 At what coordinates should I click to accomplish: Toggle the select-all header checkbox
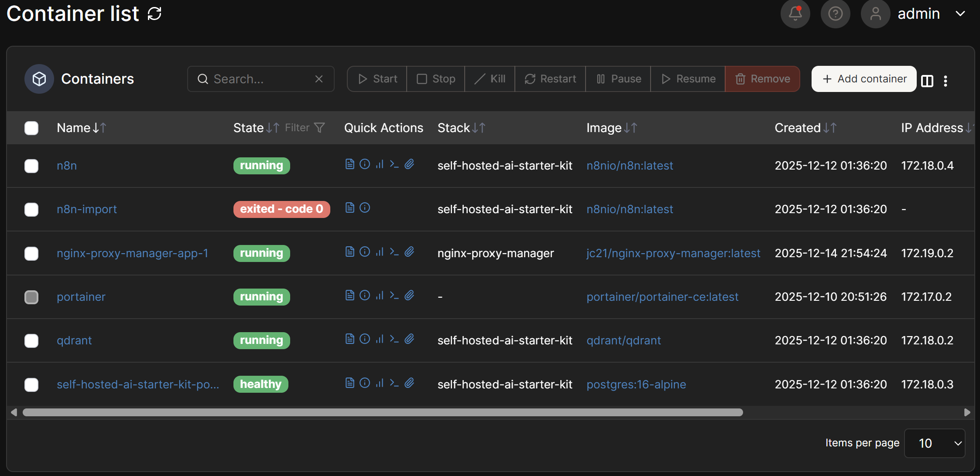point(31,128)
